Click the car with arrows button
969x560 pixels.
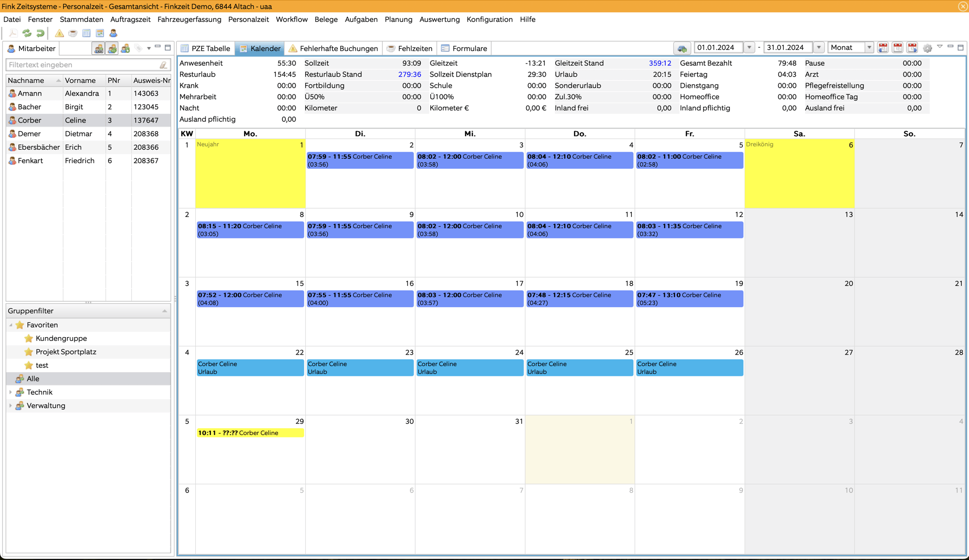pyautogui.click(x=682, y=48)
